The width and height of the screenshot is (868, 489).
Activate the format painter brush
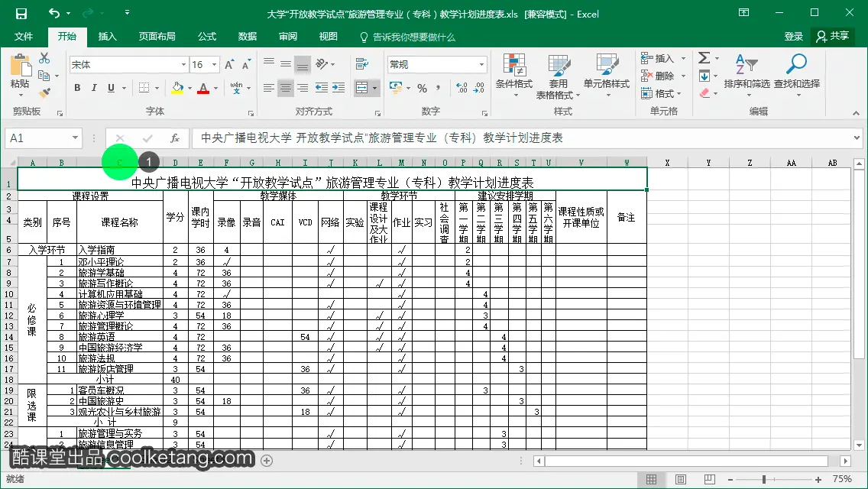coord(45,92)
